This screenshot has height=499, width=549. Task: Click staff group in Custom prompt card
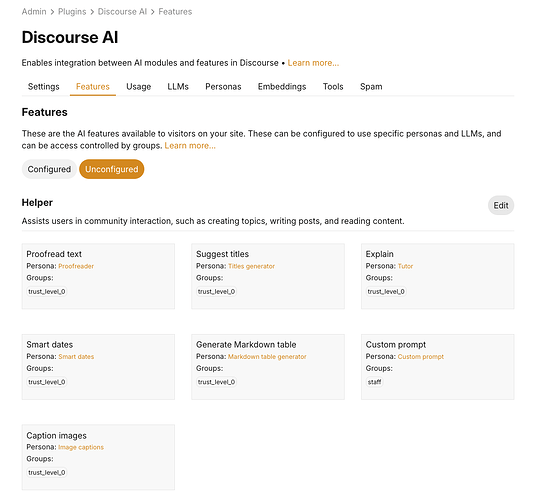(374, 382)
